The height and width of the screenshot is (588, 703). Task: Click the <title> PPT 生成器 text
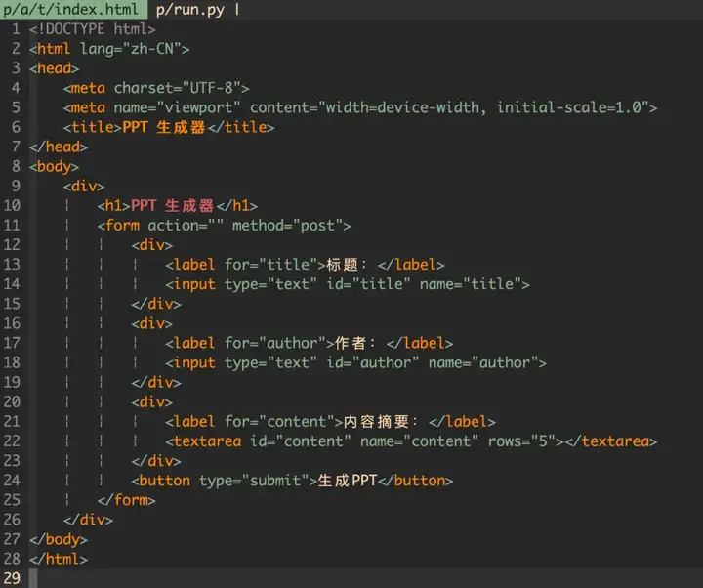tap(163, 127)
